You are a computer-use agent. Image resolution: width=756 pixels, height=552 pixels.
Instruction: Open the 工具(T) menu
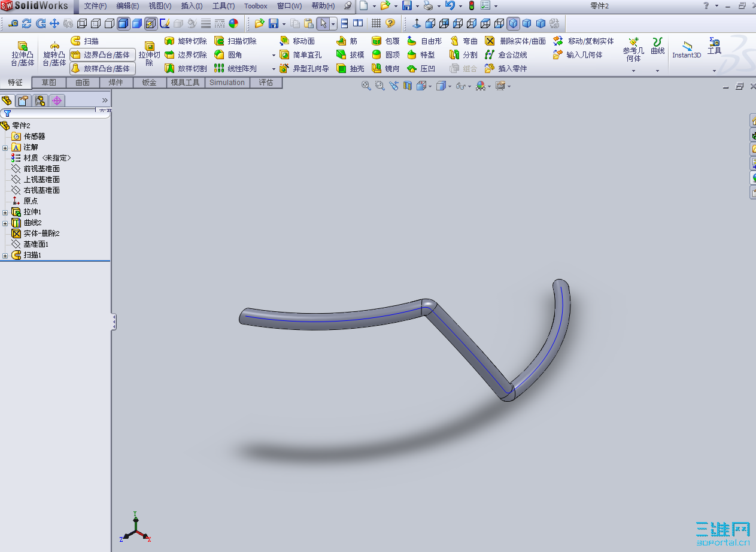(223, 5)
